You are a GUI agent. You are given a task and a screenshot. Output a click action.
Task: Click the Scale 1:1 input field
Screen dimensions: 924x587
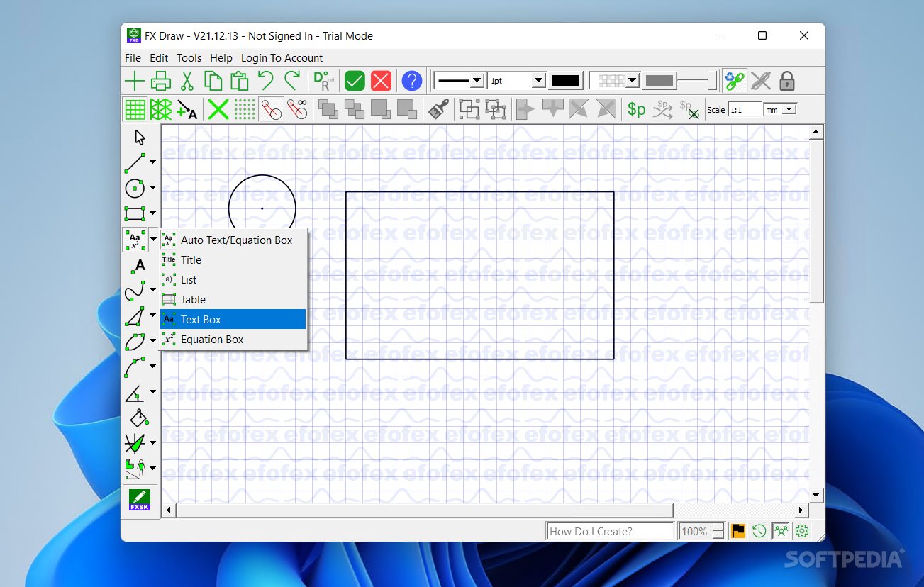pyautogui.click(x=744, y=110)
